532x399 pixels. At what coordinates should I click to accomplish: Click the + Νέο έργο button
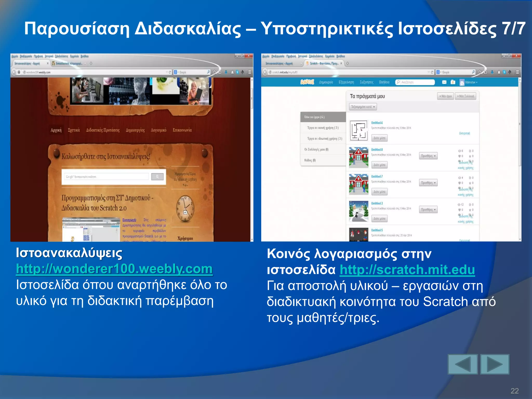click(445, 96)
